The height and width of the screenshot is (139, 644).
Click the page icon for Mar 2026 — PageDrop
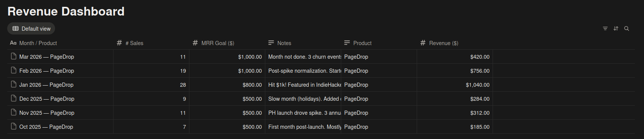(14, 56)
